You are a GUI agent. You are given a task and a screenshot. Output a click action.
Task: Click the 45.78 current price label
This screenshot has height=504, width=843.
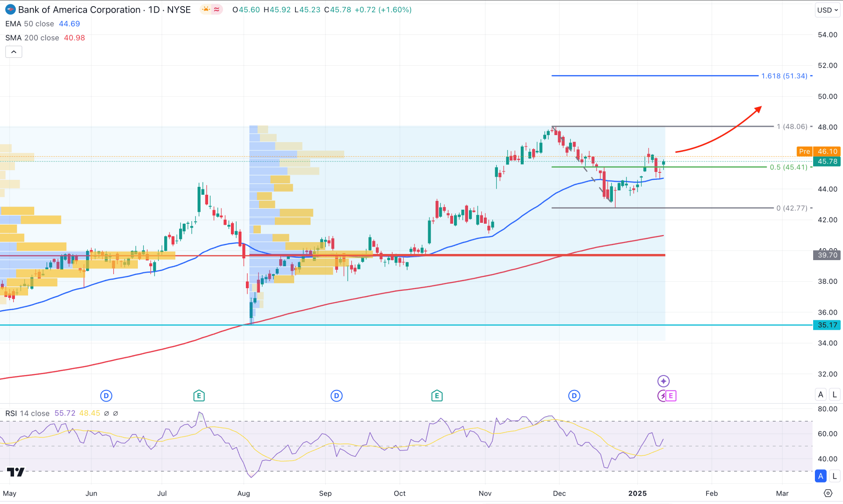[x=827, y=161]
